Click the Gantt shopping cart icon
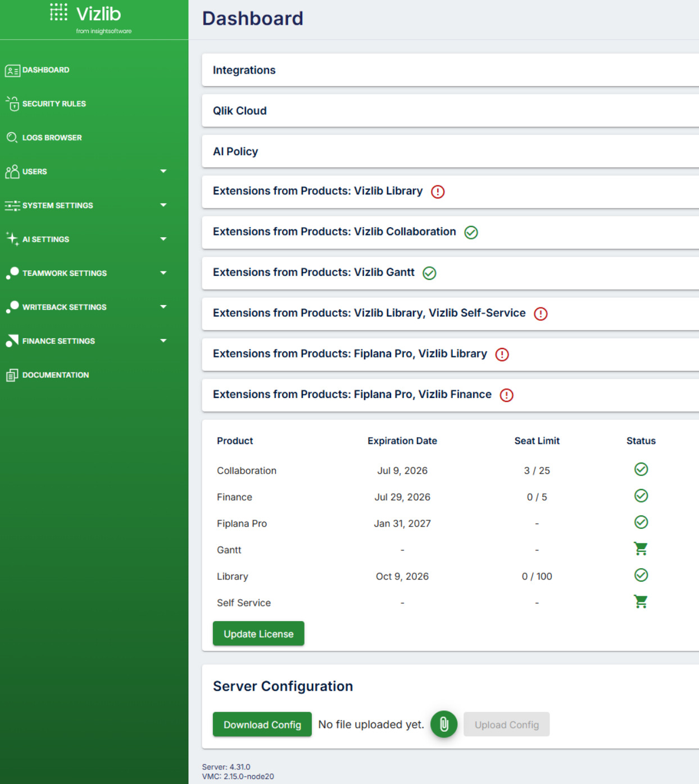The height and width of the screenshot is (784, 699). tap(641, 549)
